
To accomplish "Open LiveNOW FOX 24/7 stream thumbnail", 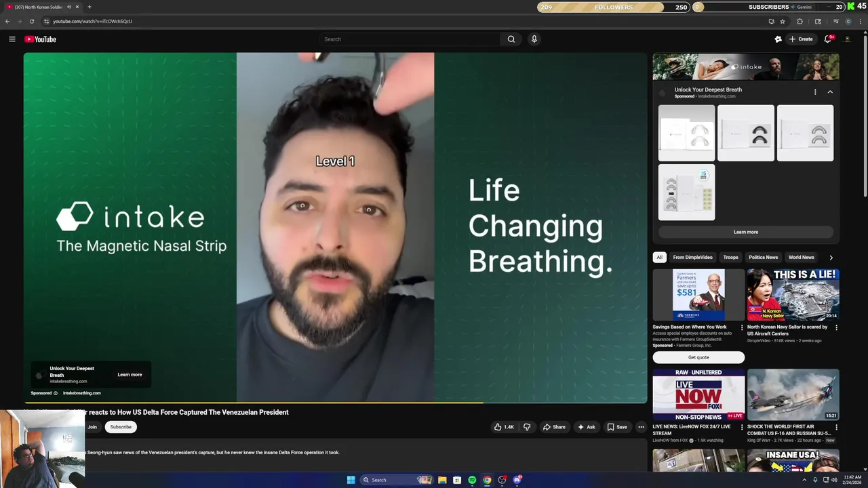I will tap(698, 394).
